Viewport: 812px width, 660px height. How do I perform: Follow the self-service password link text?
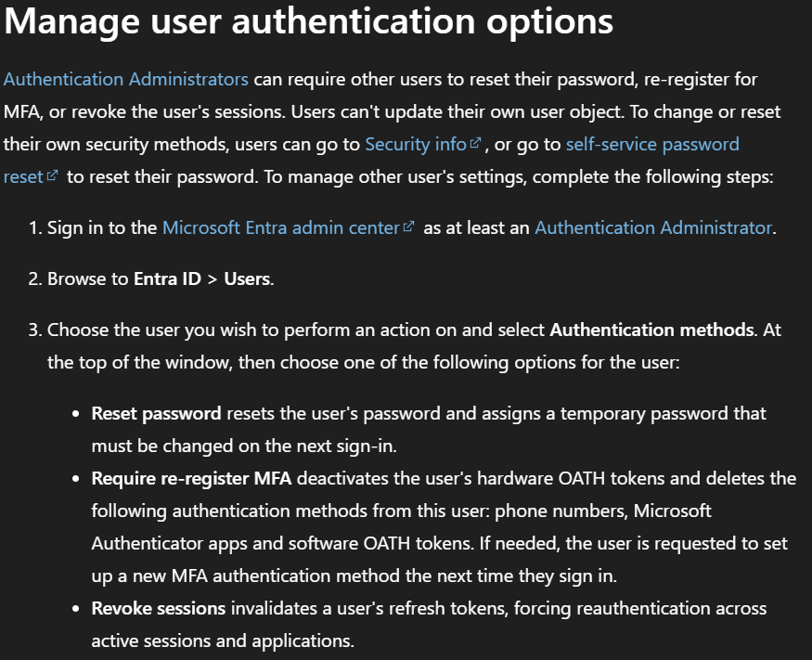[x=652, y=145]
